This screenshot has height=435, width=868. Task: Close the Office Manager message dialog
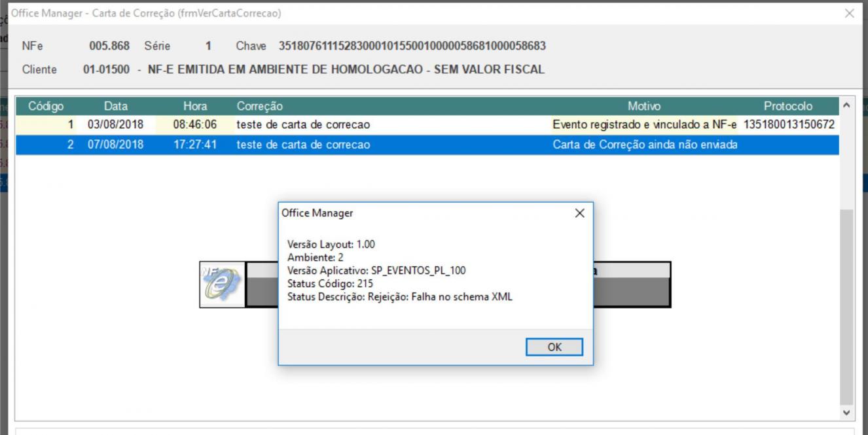(x=579, y=213)
